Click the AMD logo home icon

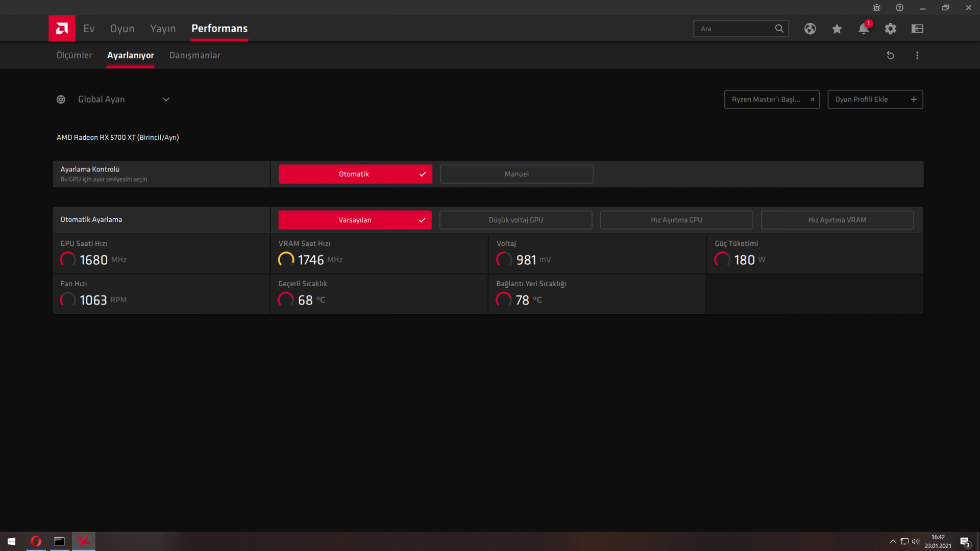(62, 29)
